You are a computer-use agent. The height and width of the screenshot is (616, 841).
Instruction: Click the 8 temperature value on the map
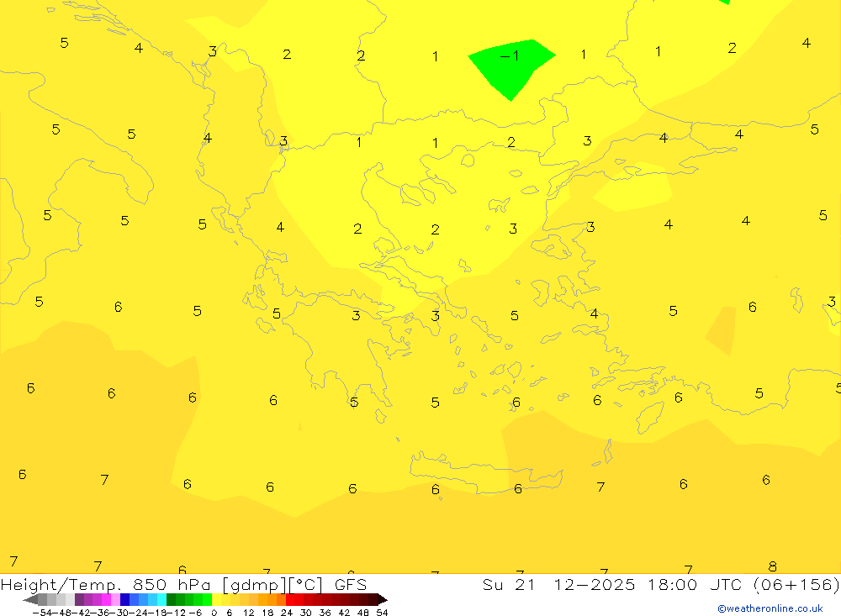(772, 566)
